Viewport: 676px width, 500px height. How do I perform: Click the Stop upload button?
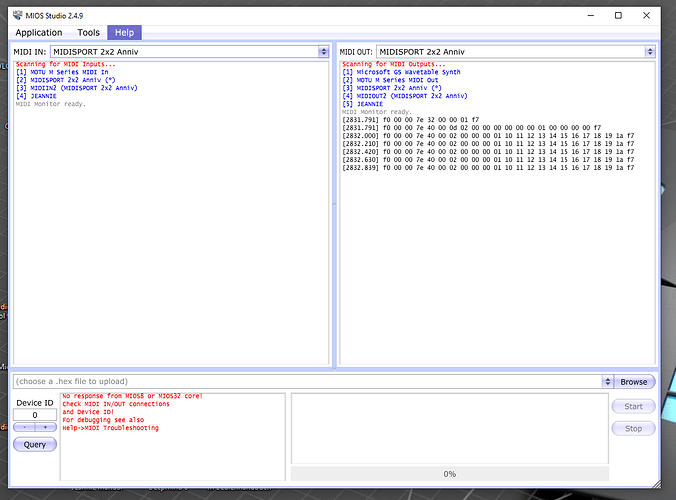pos(633,428)
